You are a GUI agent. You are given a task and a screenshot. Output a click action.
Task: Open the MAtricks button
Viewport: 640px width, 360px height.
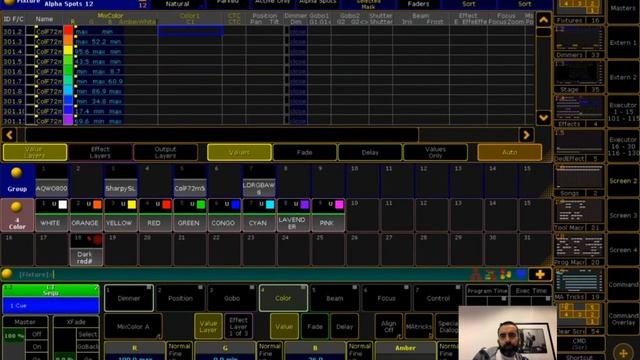419,326
